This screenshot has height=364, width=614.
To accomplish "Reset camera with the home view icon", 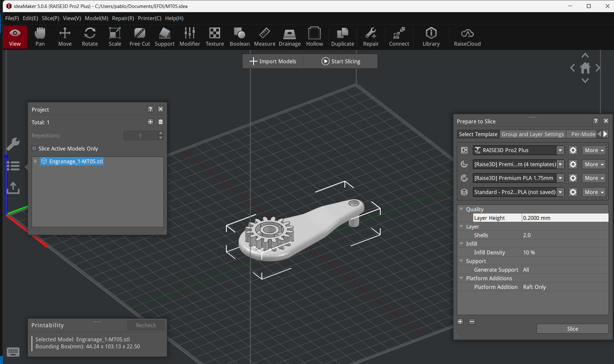I will [585, 68].
